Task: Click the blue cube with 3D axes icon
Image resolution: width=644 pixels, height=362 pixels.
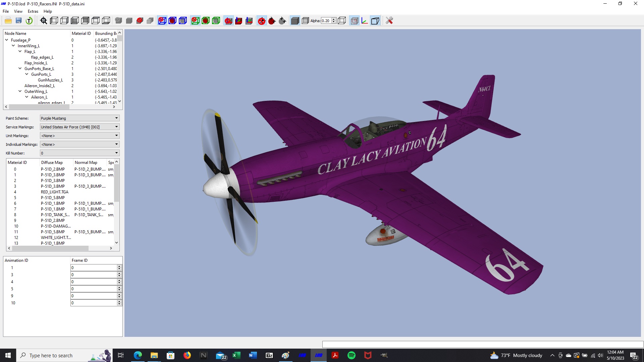Action: tap(249, 21)
